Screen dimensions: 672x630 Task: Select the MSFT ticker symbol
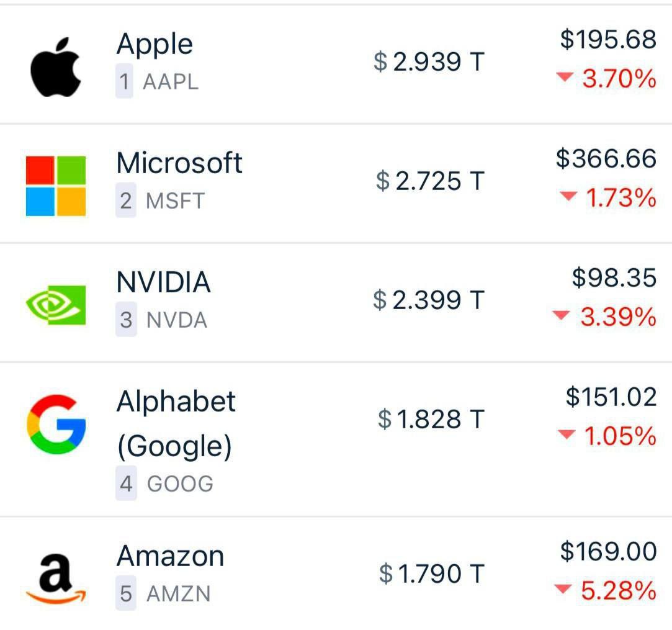(175, 201)
